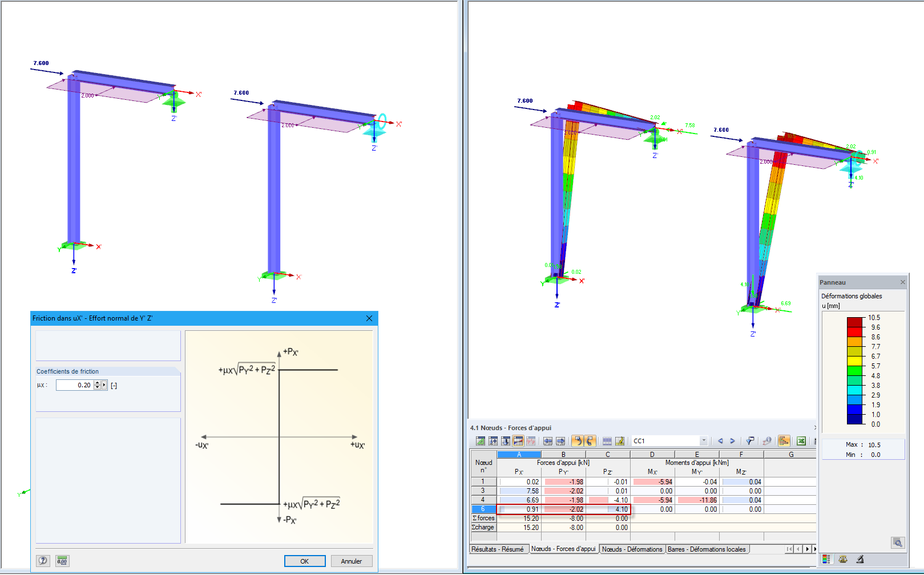Image resolution: width=924 pixels, height=575 pixels.
Task: Click the table edit pencil icon
Action: [x=620, y=441]
